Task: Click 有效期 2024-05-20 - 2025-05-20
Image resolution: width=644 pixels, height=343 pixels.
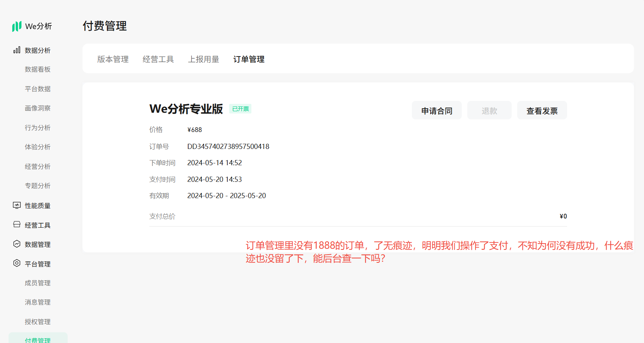Action: click(x=227, y=196)
